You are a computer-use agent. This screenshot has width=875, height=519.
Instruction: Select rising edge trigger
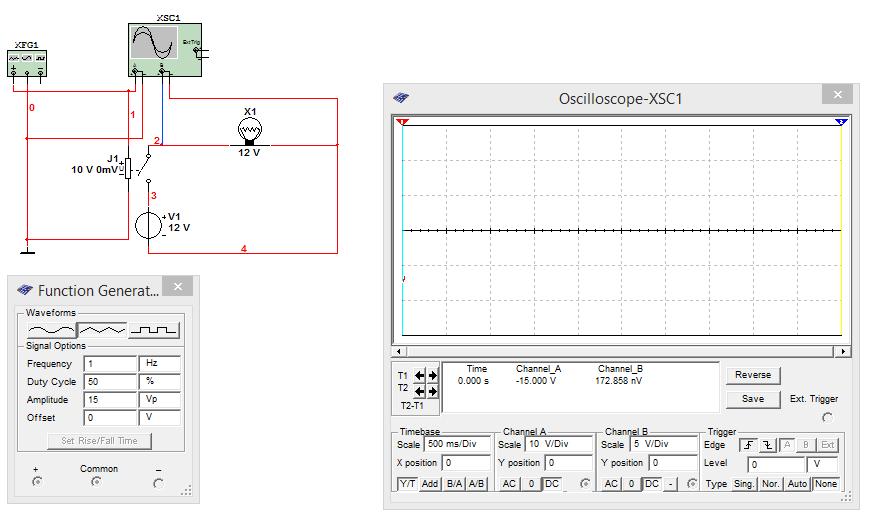748,445
